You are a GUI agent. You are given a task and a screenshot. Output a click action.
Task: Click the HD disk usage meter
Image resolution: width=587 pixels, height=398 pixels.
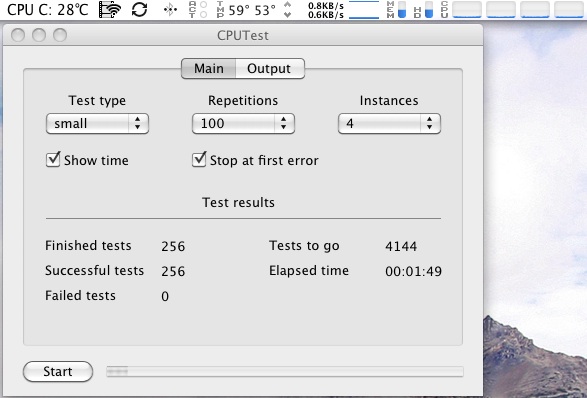pyautogui.click(x=423, y=10)
